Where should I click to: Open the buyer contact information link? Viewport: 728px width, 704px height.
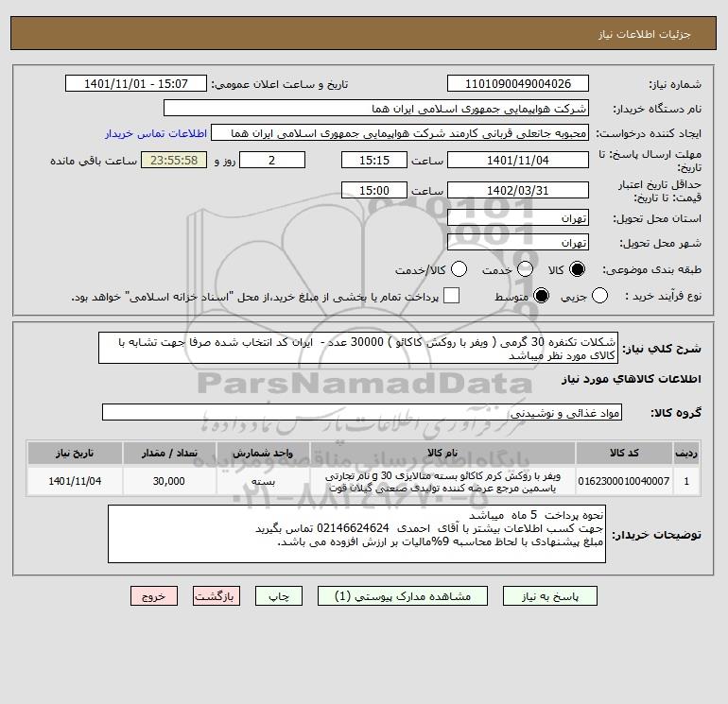156,133
